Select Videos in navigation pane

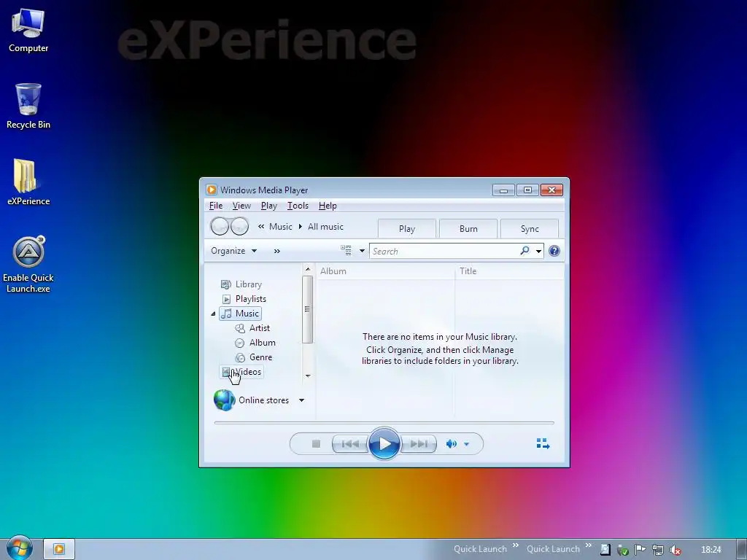point(241,372)
